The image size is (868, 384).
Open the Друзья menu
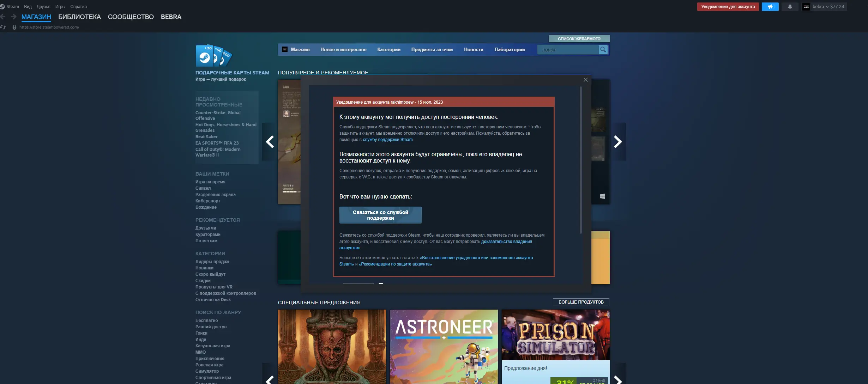click(x=43, y=7)
